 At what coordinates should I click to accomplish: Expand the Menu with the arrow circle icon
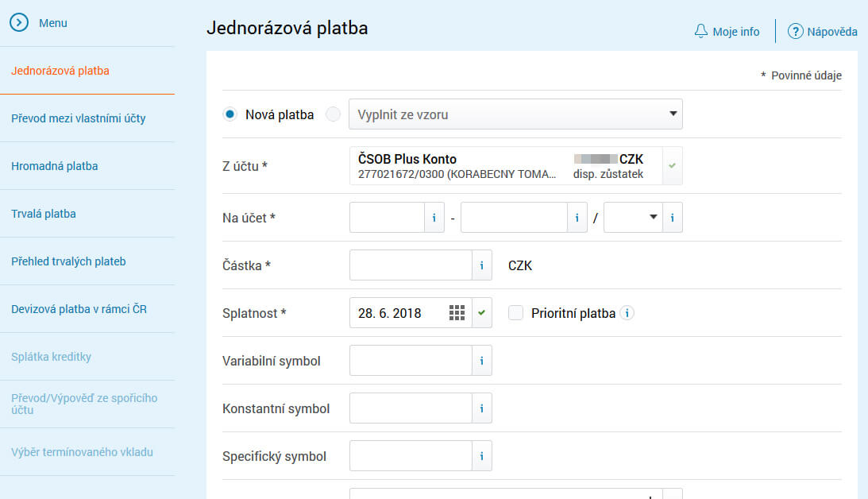[x=19, y=23]
